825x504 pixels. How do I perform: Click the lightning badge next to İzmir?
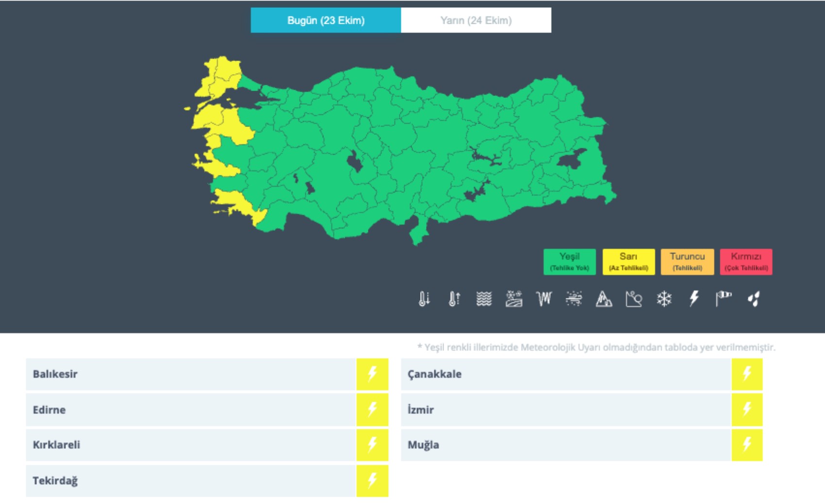[x=747, y=409]
